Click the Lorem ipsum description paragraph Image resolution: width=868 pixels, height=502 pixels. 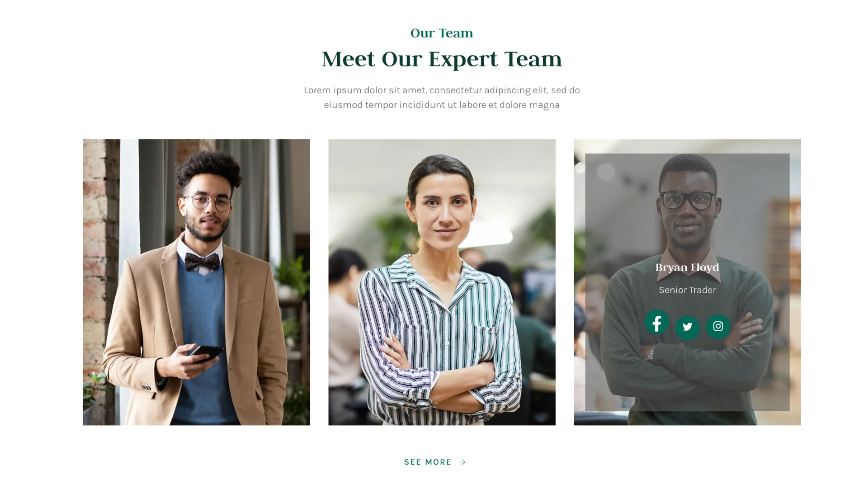[442, 97]
